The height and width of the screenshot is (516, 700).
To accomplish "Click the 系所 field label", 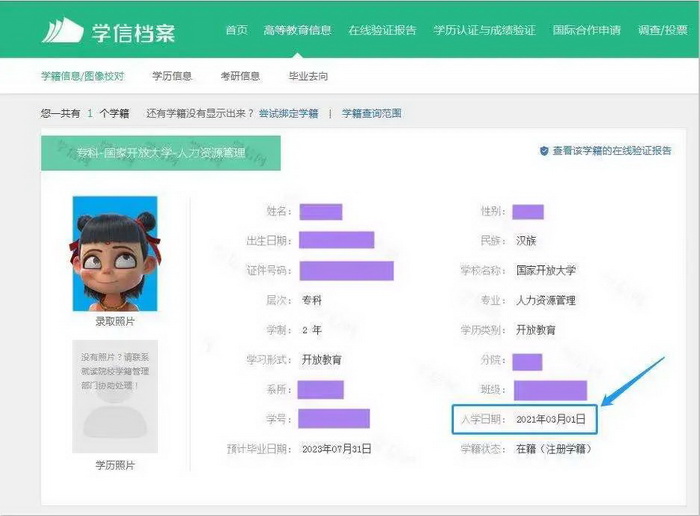I will [279, 389].
